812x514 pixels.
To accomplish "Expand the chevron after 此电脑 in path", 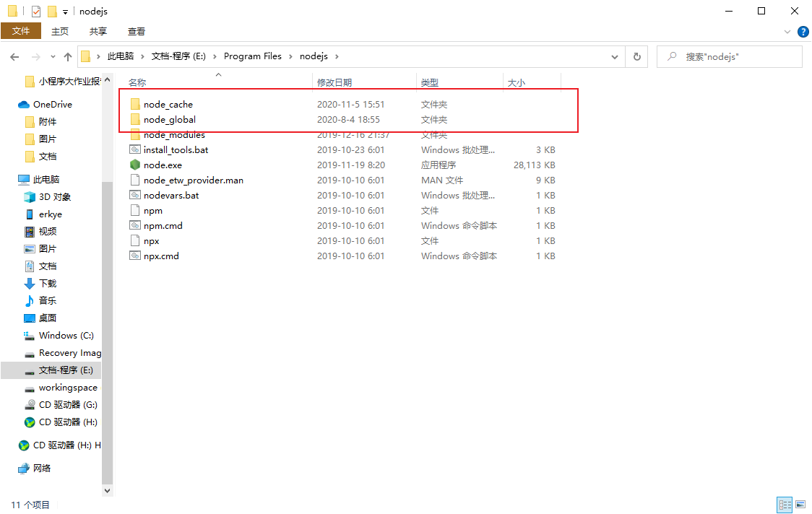I will pos(142,56).
